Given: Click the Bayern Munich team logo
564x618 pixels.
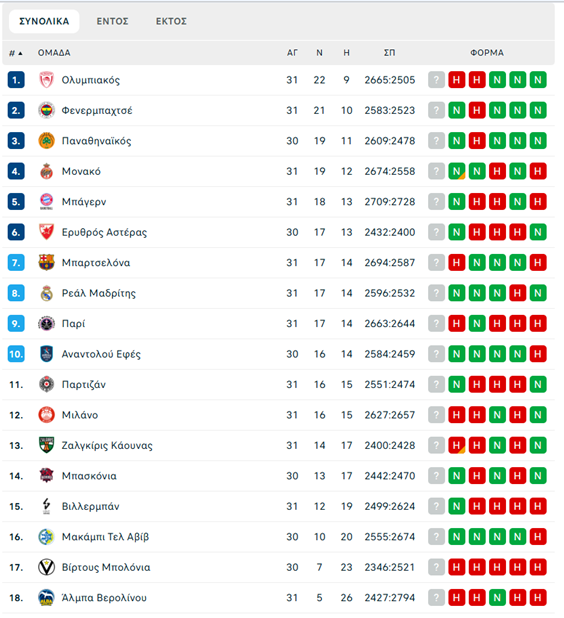Looking at the screenshot, I should coord(46,202).
